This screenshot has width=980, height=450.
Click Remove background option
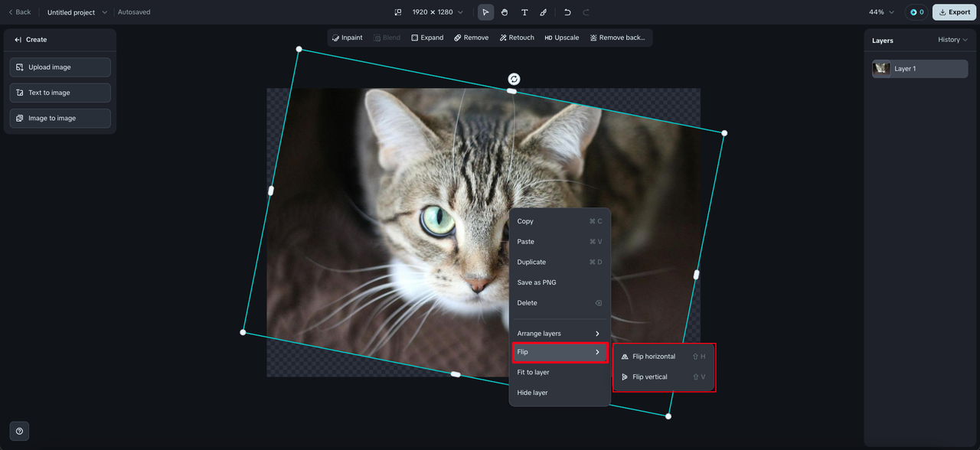tap(618, 37)
